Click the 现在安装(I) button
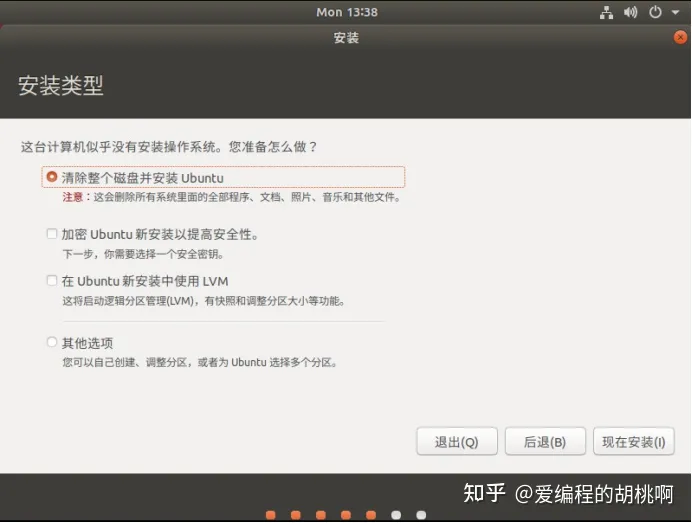692x523 pixels. click(634, 441)
